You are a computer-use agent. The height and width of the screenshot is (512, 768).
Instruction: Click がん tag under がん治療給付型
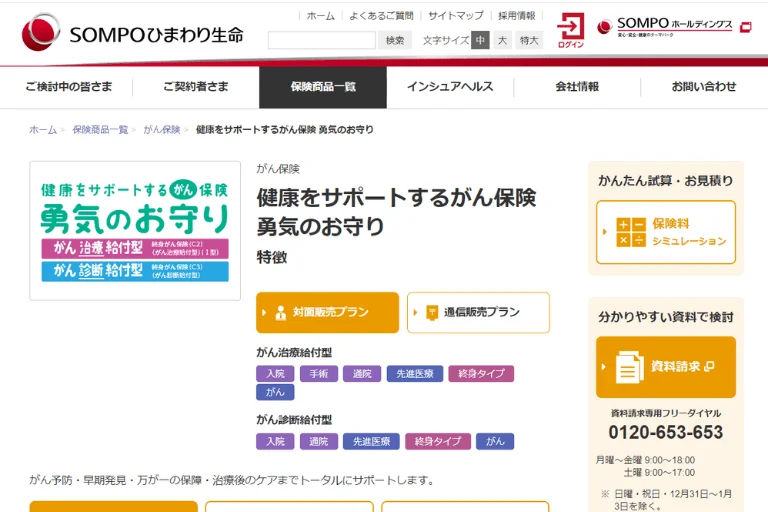point(275,392)
